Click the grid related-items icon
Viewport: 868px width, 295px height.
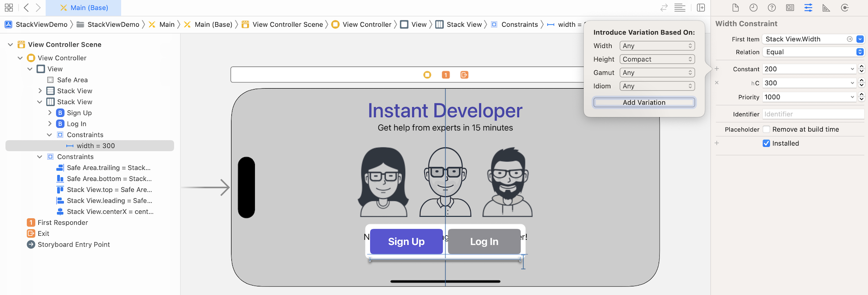[x=9, y=8]
